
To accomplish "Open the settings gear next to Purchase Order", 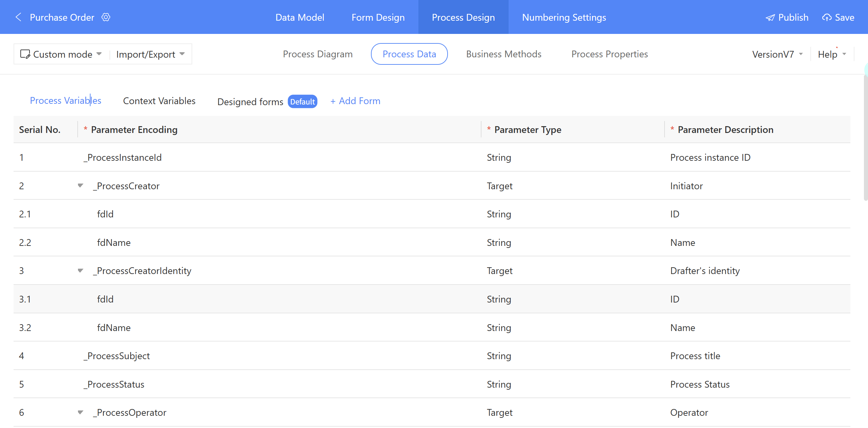I will (x=106, y=17).
